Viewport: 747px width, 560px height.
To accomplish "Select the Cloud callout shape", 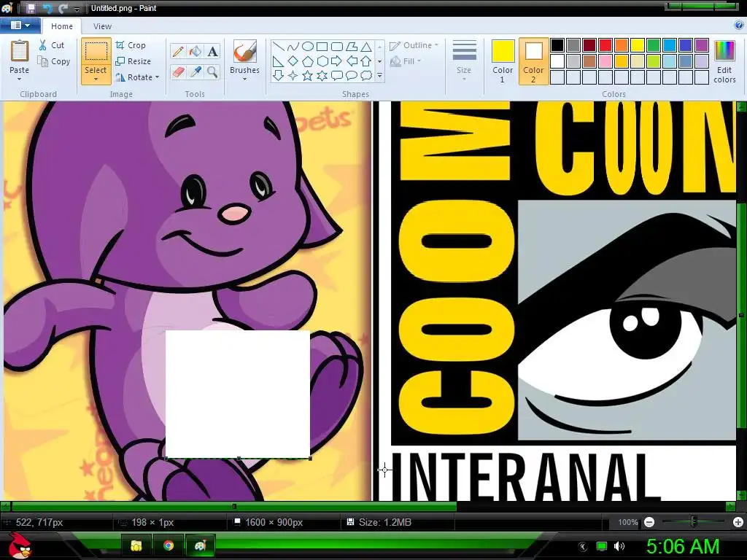I will click(x=366, y=76).
